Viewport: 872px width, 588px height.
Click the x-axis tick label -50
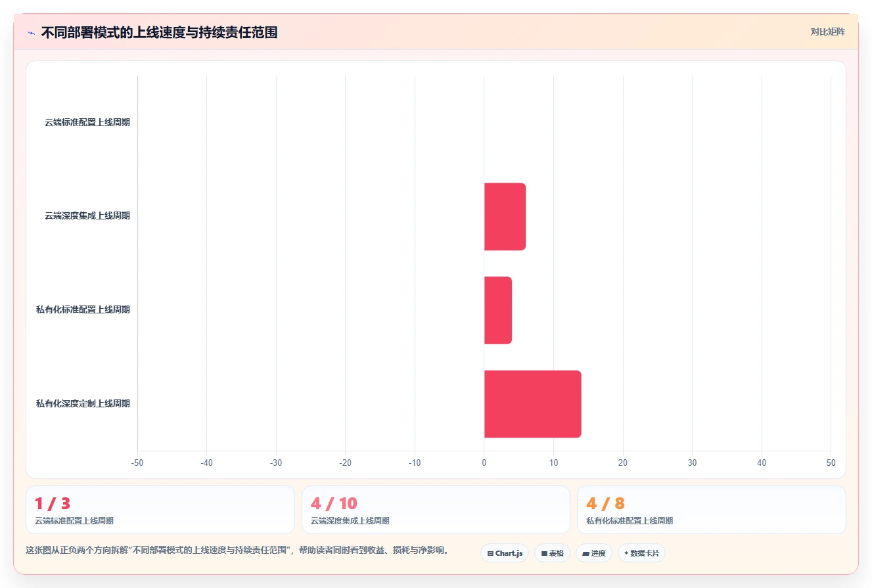coord(137,463)
